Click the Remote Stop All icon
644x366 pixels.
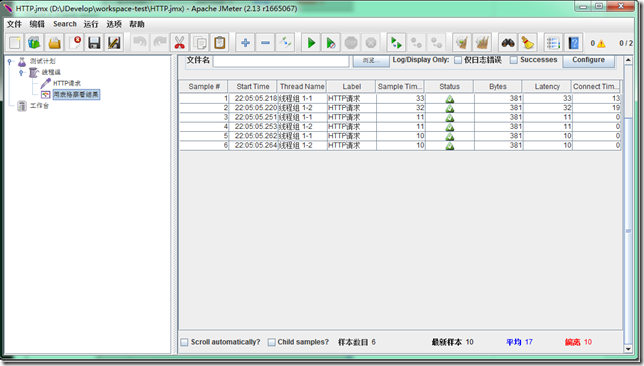coord(416,43)
